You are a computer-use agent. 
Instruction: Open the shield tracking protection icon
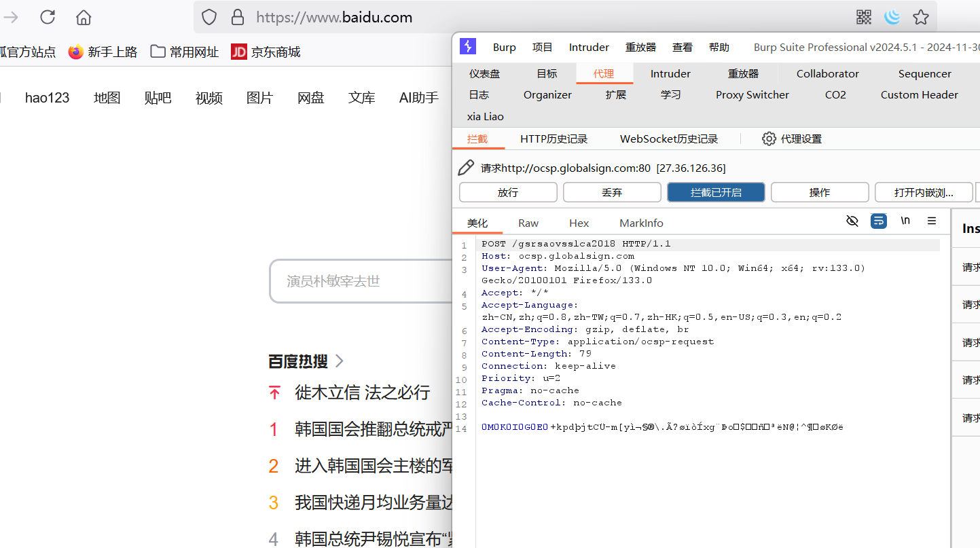click(209, 17)
